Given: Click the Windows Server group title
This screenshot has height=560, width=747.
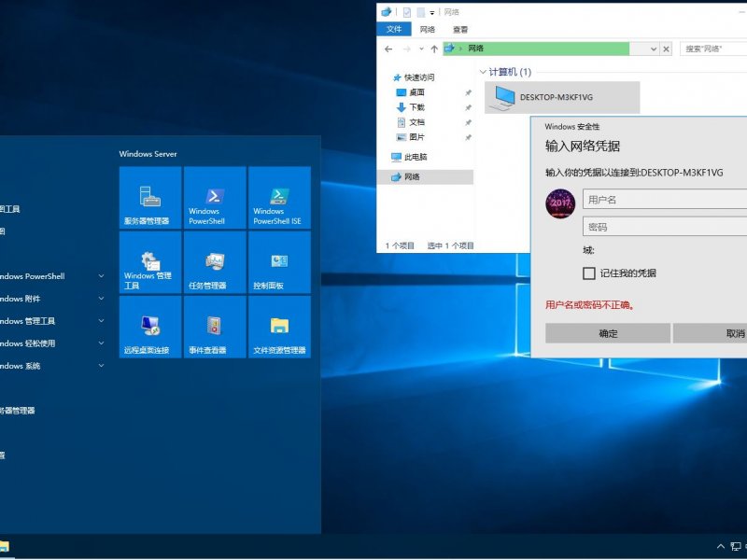Looking at the screenshot, I should click(148, 154).
